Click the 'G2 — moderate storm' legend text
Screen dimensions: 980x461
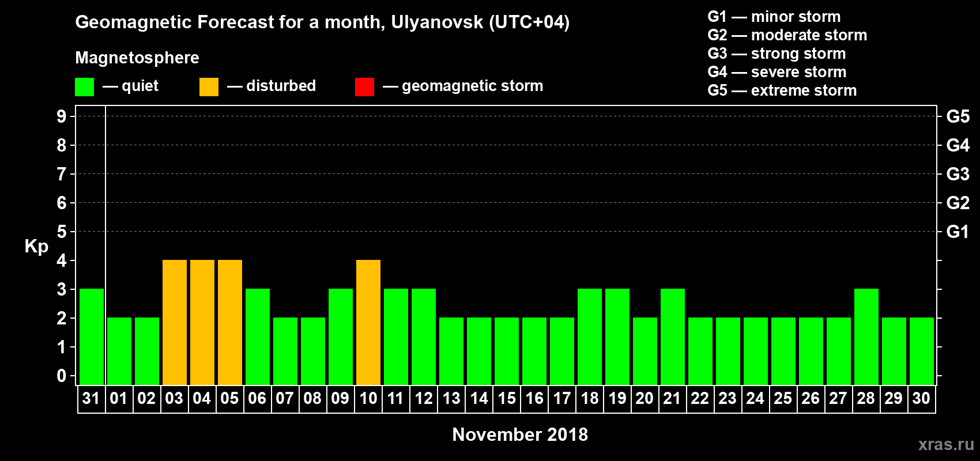pos(787,35)
